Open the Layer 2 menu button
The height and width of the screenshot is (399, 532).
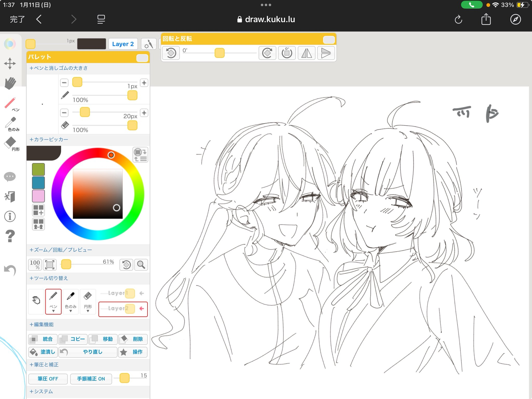click(x=123, y=44)
